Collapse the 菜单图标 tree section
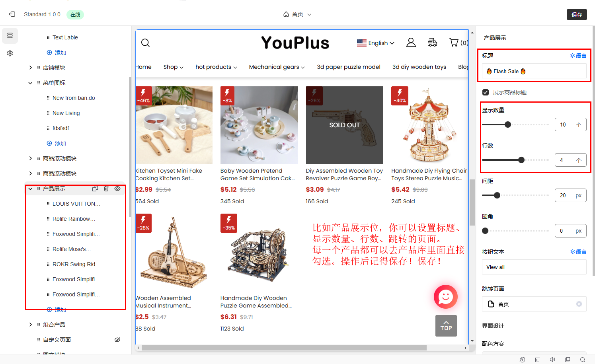This screenshot has height=364, width=595. (31, 83)
